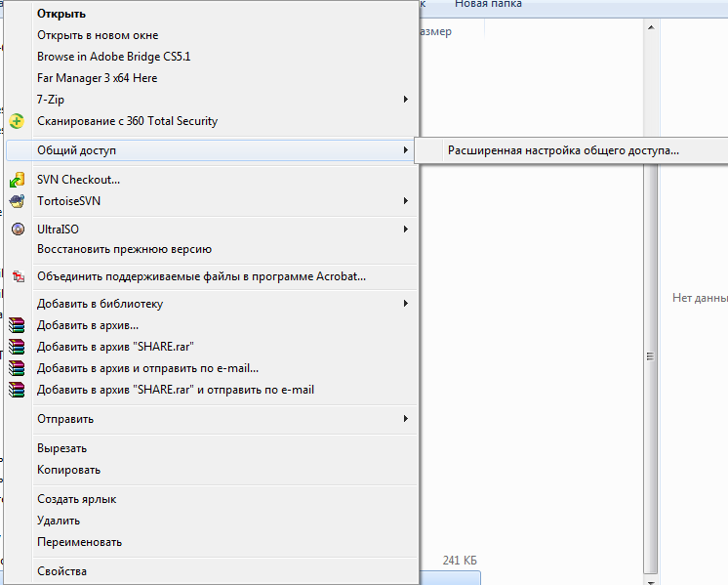Viewport: 728px width, 585px height.
Task: Choose Объединить поддерживаемые файлы в программе Acrobat...
Action: 211,276
